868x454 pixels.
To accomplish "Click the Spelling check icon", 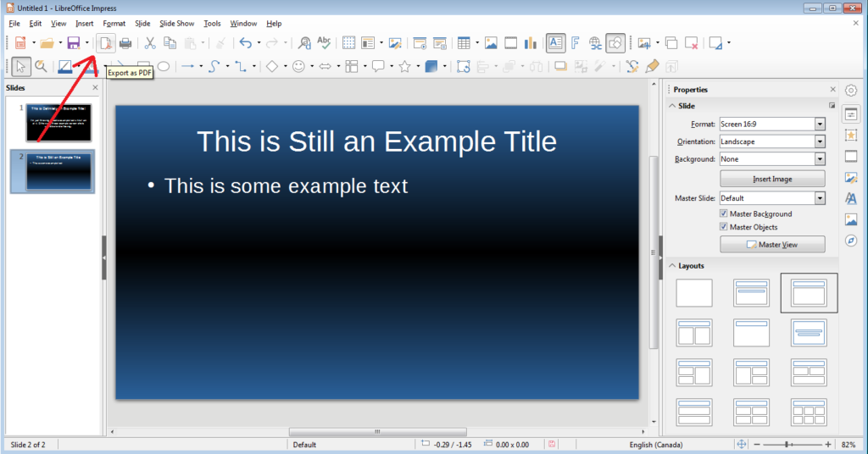I will pos(324,42).
